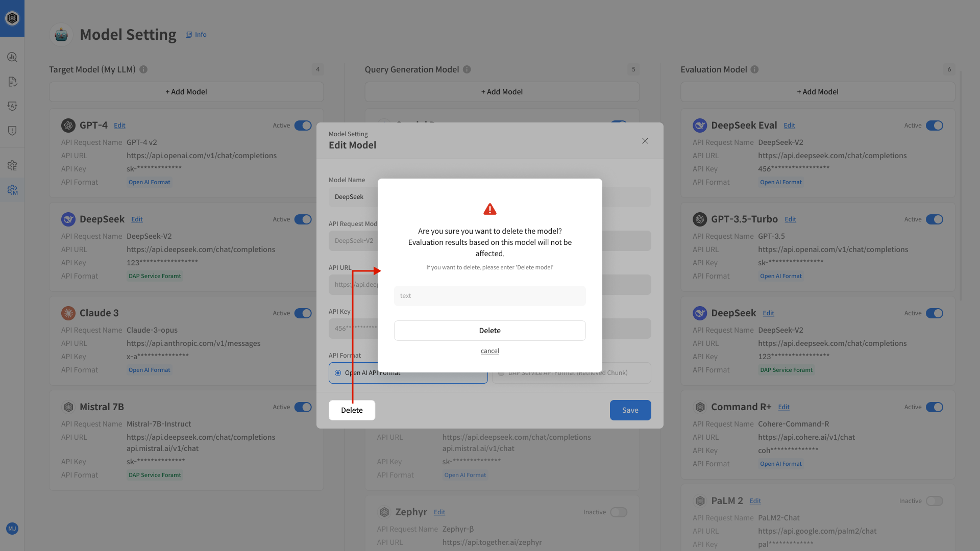The width and height of the screenshot is (980, 551).
Task: Click the info icon next to Target Model
Action: coord(143,69)
